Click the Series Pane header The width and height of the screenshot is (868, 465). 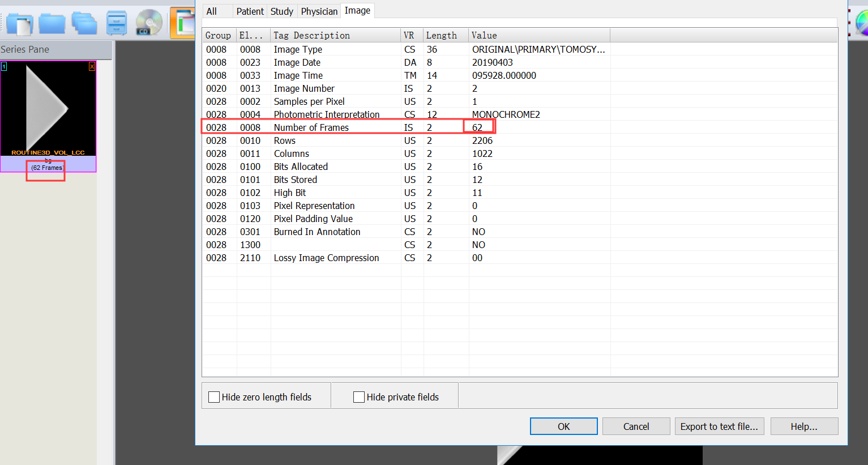pyautogui.click(x=55, y=50)
